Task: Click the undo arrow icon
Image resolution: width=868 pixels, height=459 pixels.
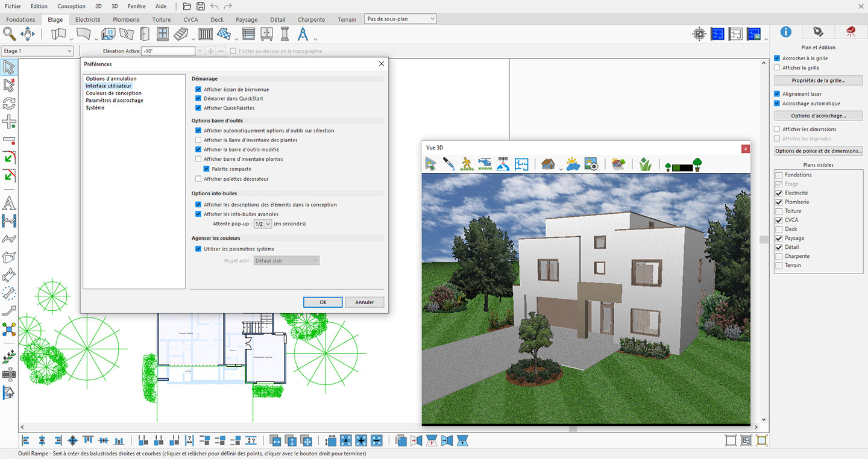Action: point(214,6)
